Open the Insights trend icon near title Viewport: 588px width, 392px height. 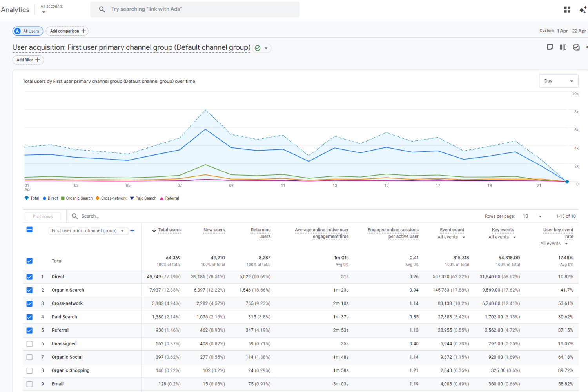[576, 47]
